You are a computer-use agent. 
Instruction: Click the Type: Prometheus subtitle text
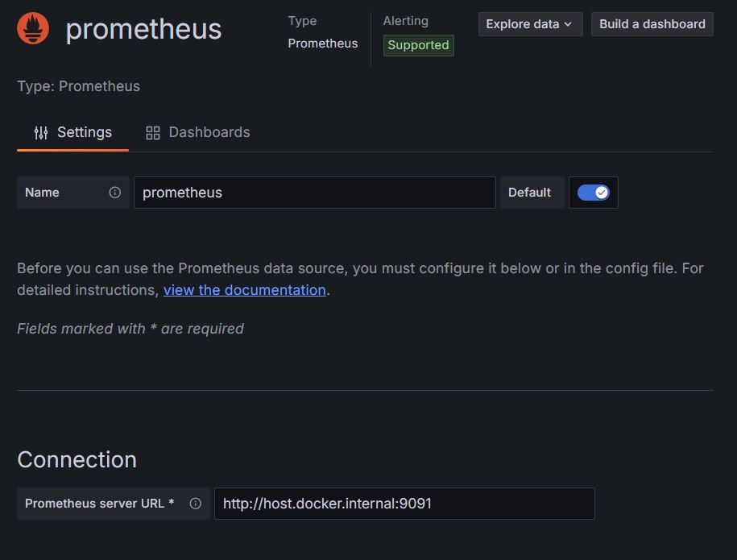78,86
